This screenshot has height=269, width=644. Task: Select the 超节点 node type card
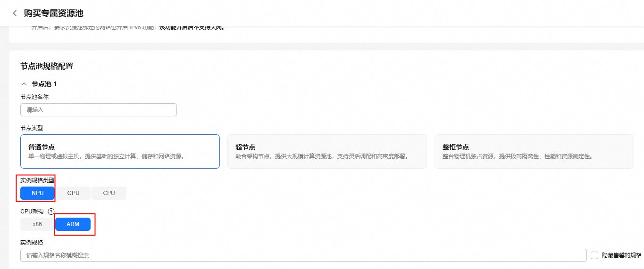(x=327, y=151)
